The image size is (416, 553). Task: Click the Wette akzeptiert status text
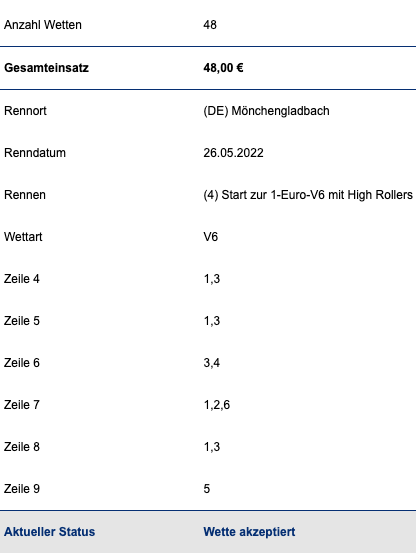249,532
